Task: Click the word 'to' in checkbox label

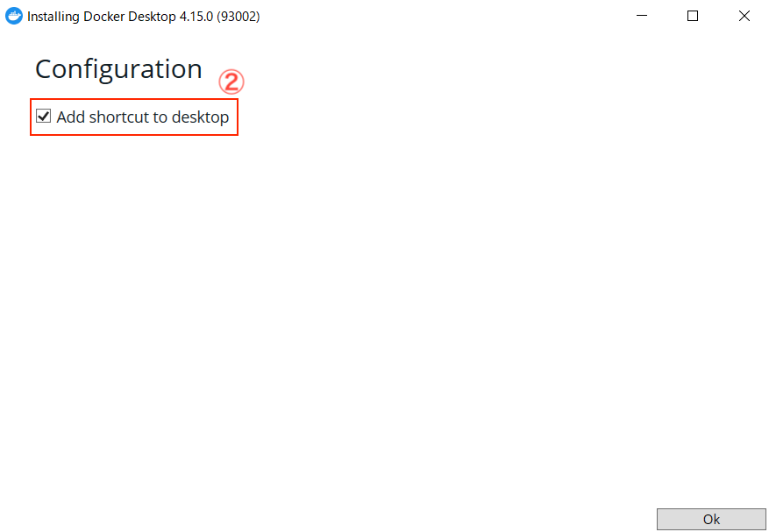Action: [160, 117]
